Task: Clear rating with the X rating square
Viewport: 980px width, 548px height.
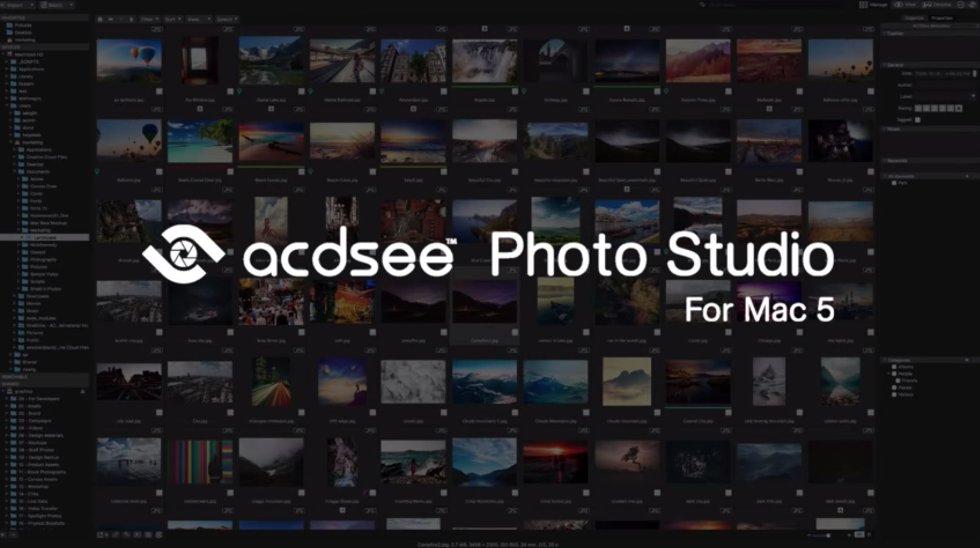Action: coord(959,108)
